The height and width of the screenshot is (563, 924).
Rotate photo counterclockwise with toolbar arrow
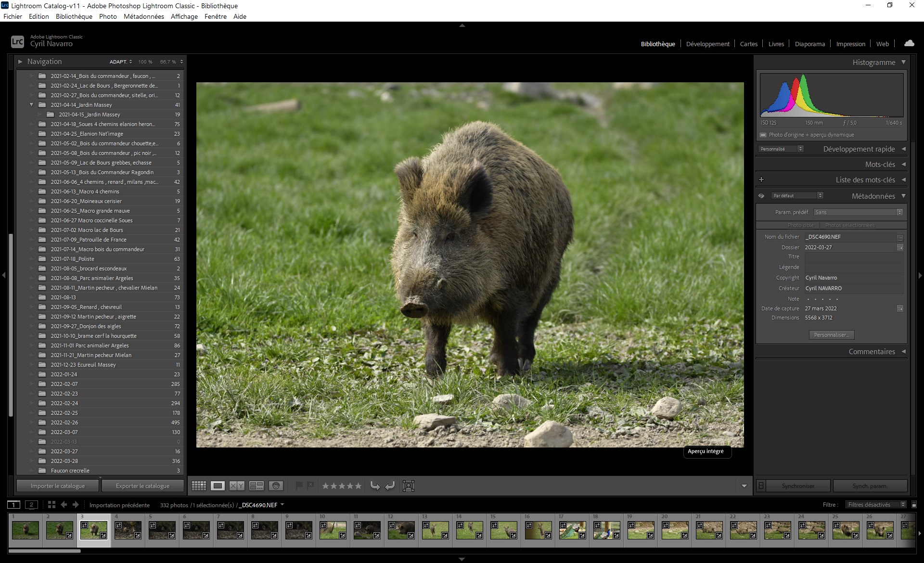click(x=374, y=486)
